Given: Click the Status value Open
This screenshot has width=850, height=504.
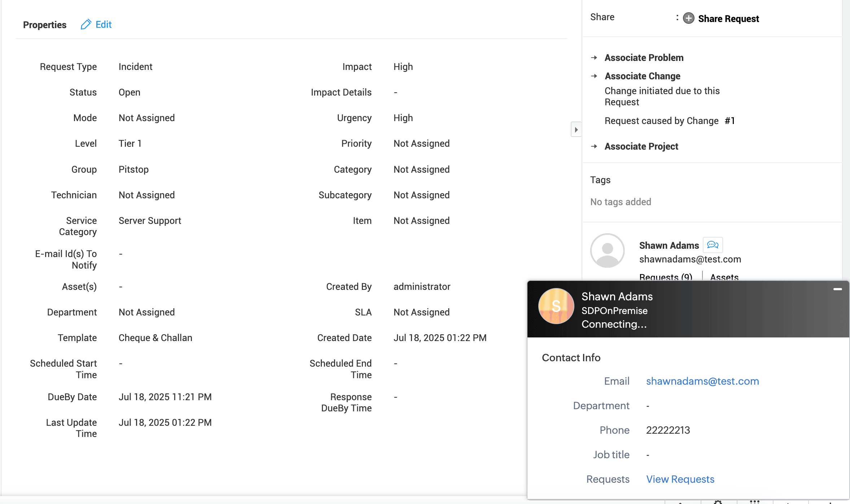Looking at the screenshot, I should click(x=129, y=92).
